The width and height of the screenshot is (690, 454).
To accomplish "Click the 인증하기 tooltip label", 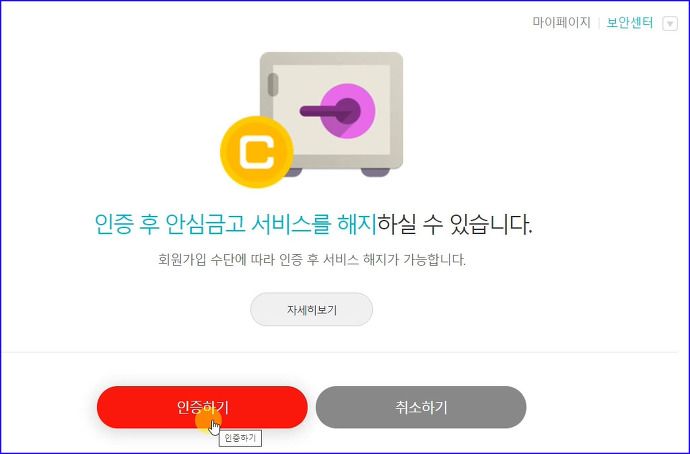I will tap(240, 438).
